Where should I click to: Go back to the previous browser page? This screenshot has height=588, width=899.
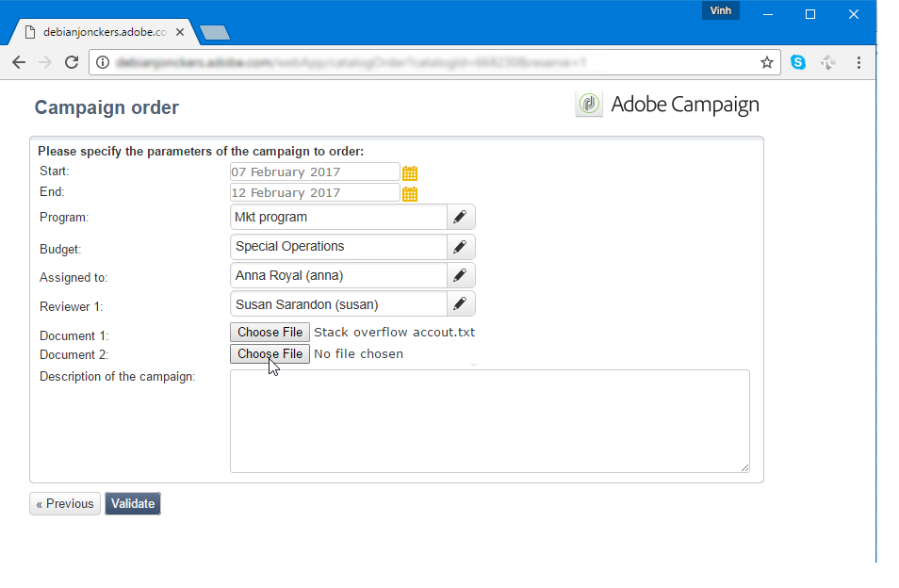19,62
